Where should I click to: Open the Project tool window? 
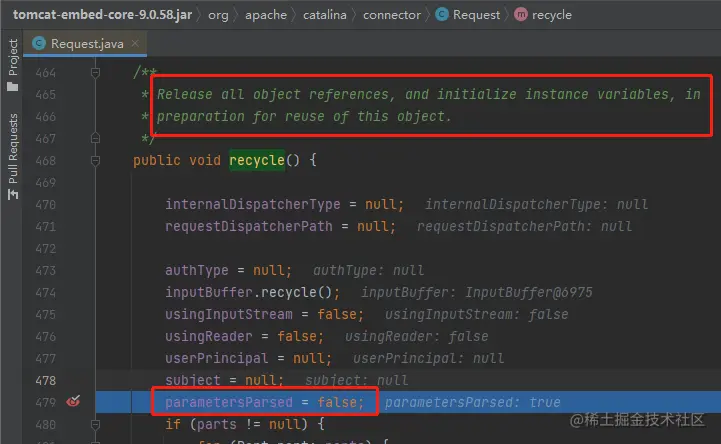tap(13, 57)
